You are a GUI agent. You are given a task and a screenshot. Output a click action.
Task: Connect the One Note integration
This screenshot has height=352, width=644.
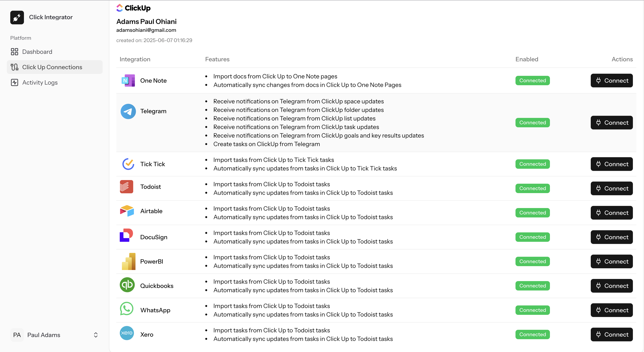[612, 81]
